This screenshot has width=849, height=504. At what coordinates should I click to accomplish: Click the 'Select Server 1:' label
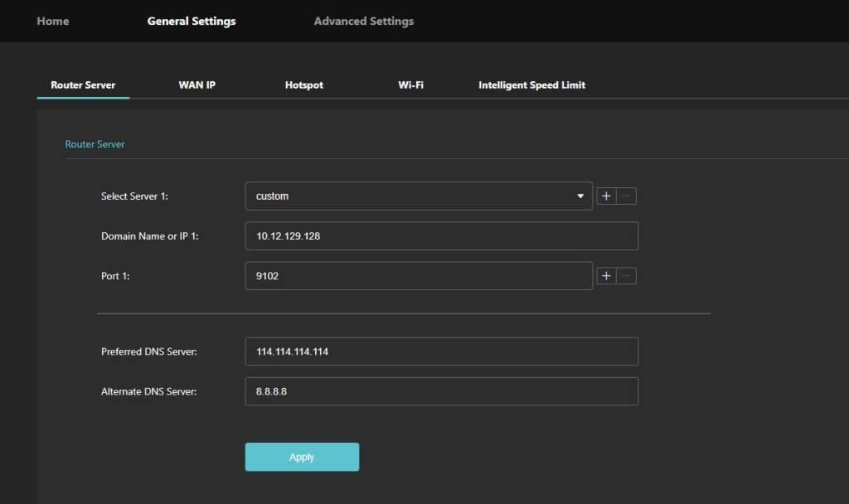[x=134, y=196]
